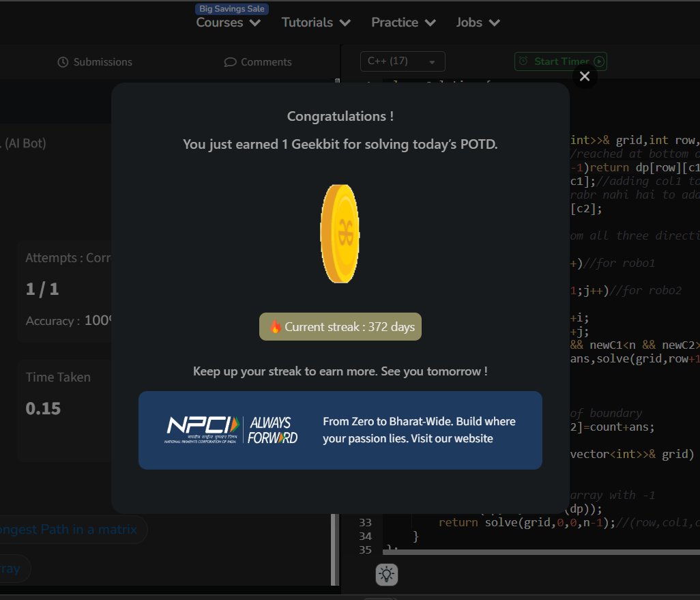This screenshot has height=600, width=700.
Task: Click the NPCI logo in the banner
Action: (202, 430)
